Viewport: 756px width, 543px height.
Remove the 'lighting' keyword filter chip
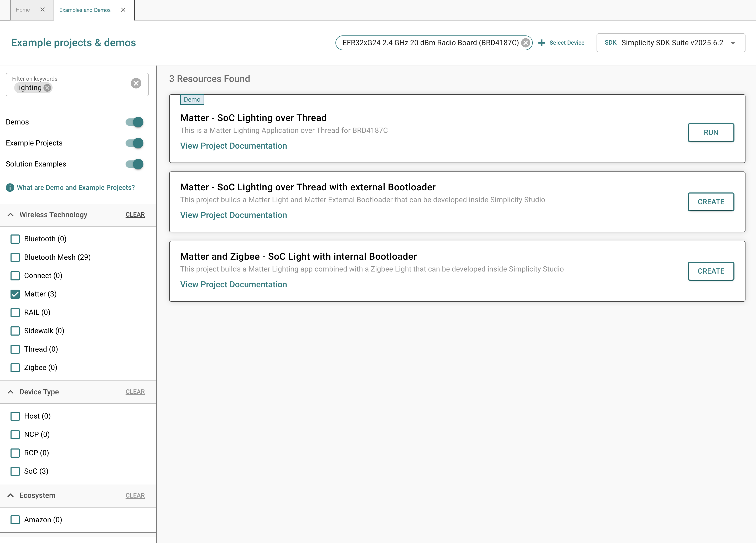coord(47,88)
